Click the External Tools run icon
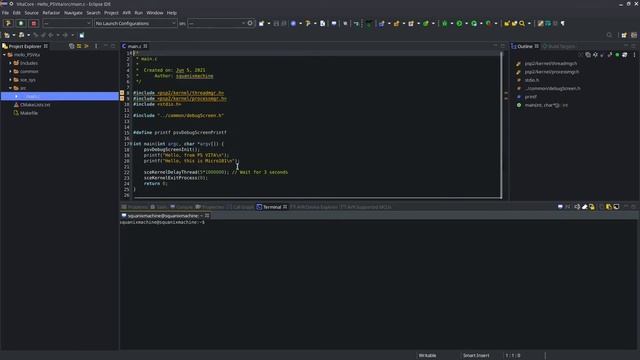Screen dimensions: 640x360 pos(489,23)
